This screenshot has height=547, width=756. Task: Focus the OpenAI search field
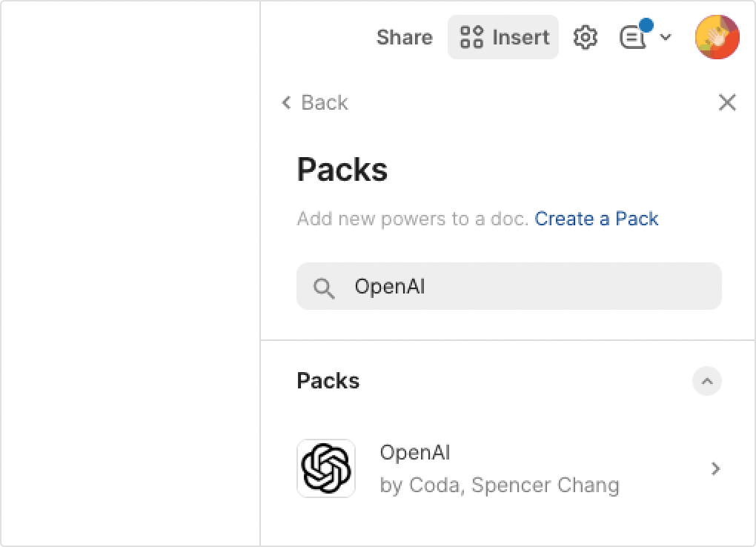pos(519,286)
